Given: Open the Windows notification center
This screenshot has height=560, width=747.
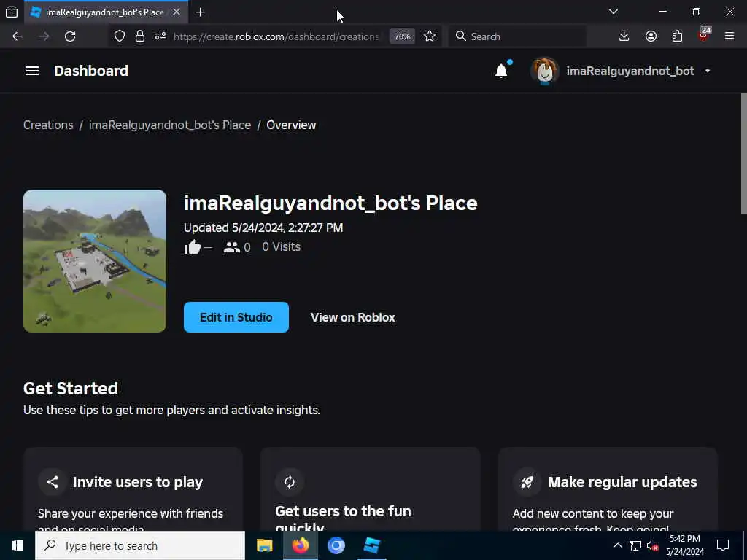Looking at the screenshot, I should pos(723,545).
